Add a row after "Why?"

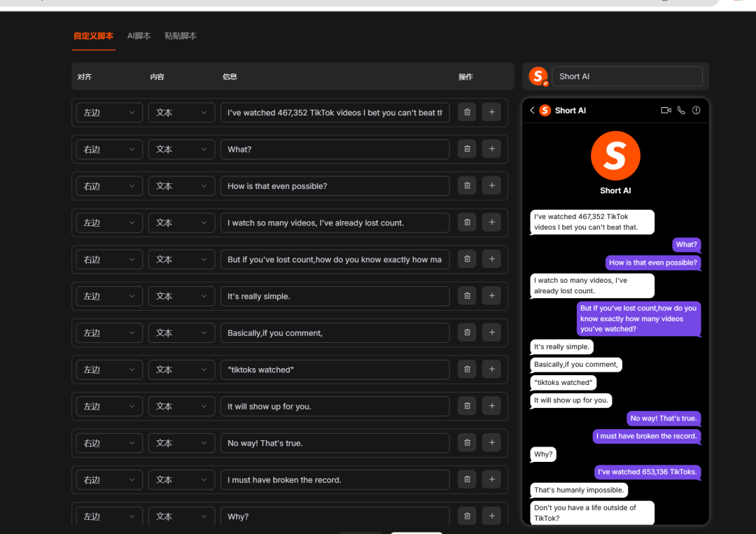(492, 516)
